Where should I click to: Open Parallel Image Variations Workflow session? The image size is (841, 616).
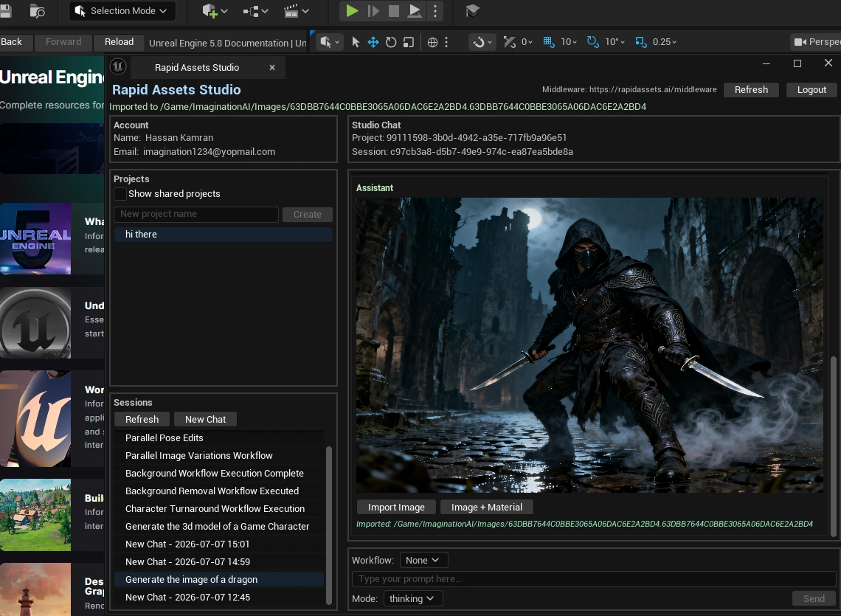pyautogui.click(x=219, y=456)
